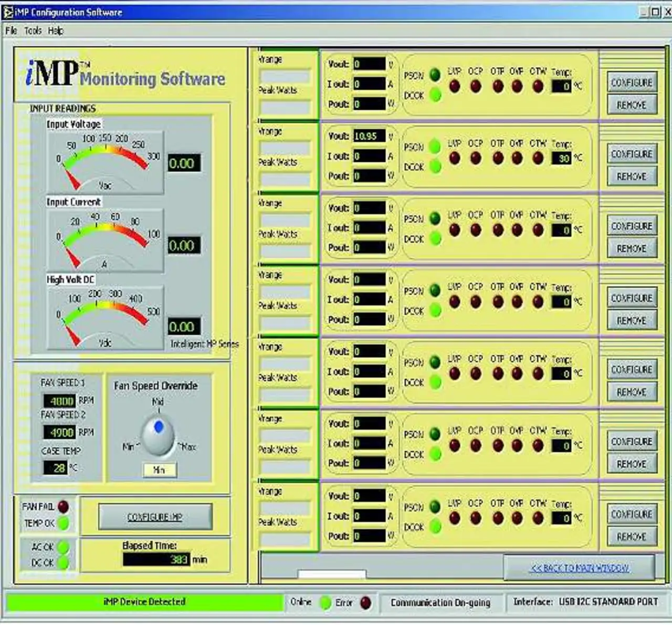Screen dimensions: 672x625
Task: Click the 'Intelligent MP Series' label
Action: [x=205, y=344]
